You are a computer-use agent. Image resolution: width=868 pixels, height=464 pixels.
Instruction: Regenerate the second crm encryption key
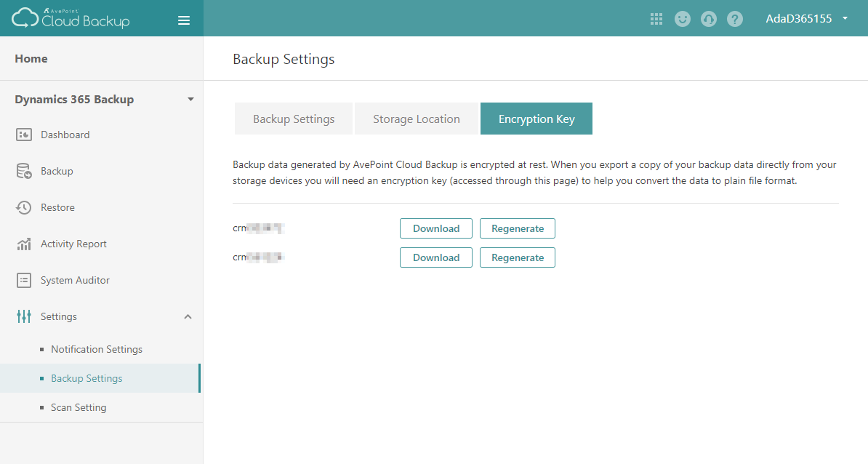pos(518,257)
